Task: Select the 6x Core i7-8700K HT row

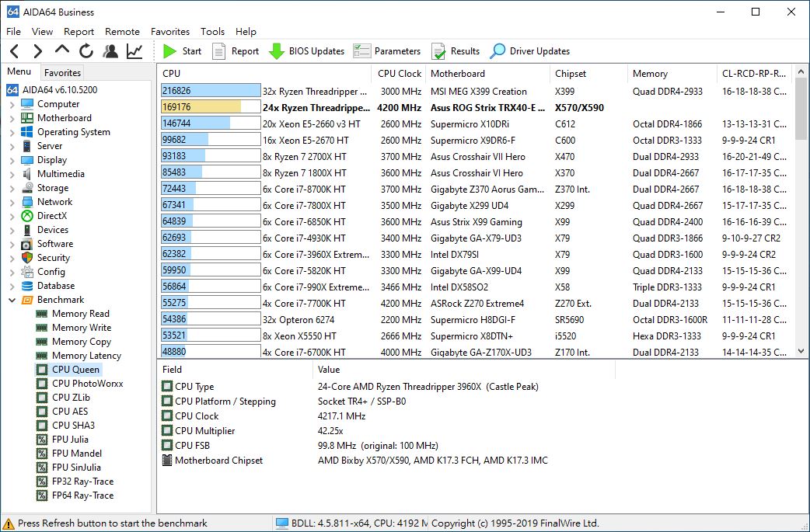Action: click(x=475, y=189)
